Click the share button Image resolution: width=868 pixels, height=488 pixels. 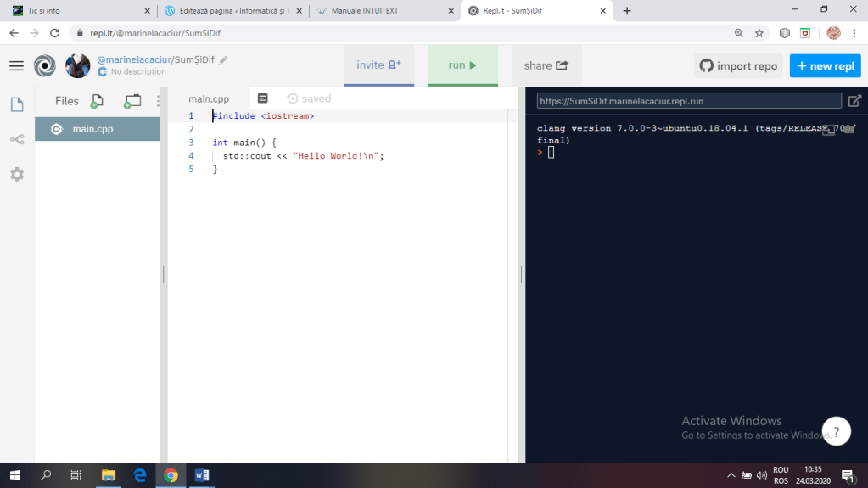[546, 65]
